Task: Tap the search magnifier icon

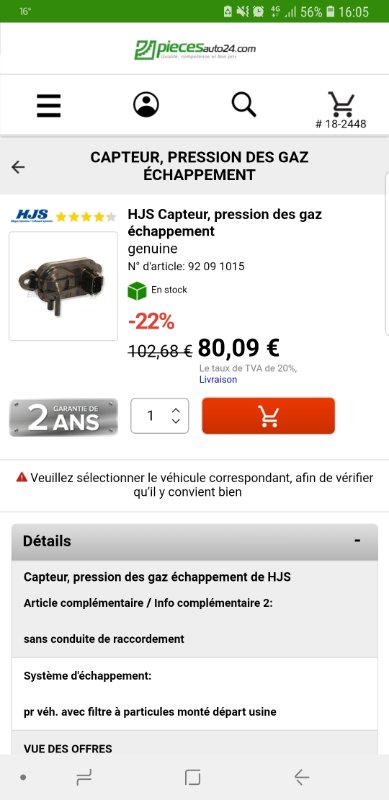Action: 244,105
